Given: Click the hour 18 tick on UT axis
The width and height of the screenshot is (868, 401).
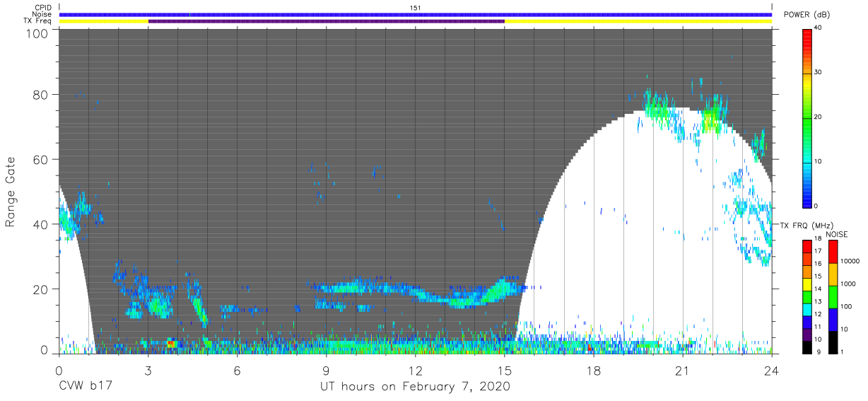Looking at the screenshot, I should pyautogui.click(x=594, y=370).
